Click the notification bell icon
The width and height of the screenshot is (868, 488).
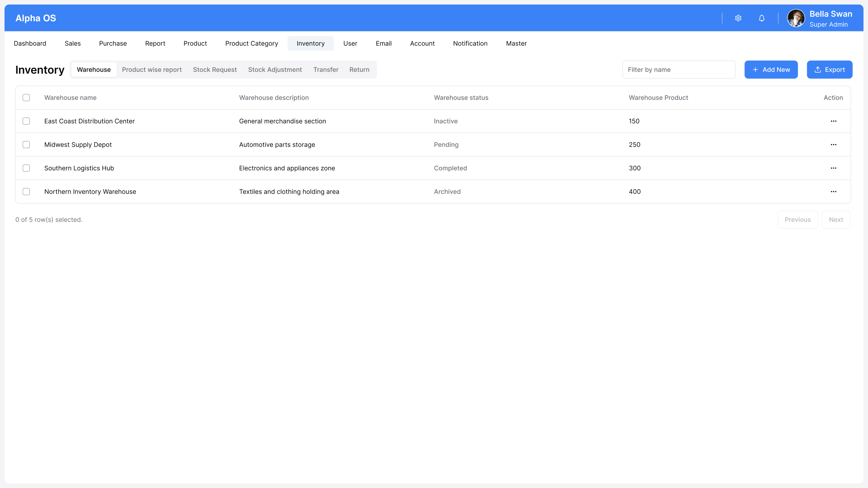coord(762,18)
